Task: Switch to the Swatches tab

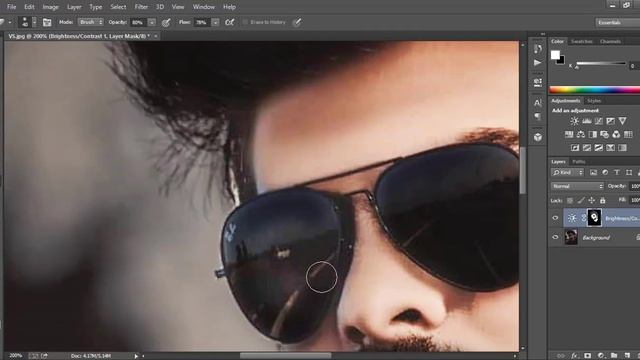Action: click(582, 42)
